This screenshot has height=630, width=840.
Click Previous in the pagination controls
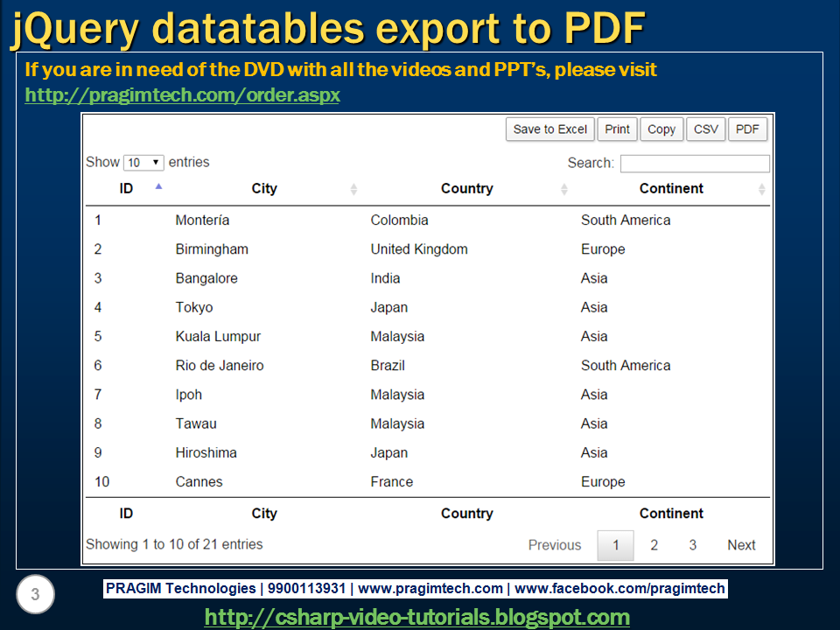click(555, 544)
